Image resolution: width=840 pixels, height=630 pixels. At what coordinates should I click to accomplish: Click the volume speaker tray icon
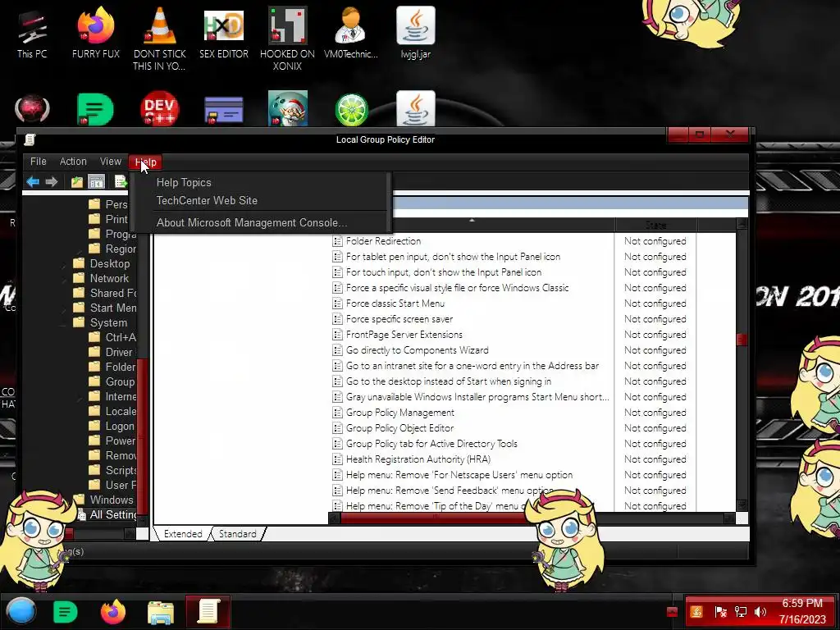[x=760, y=612]
